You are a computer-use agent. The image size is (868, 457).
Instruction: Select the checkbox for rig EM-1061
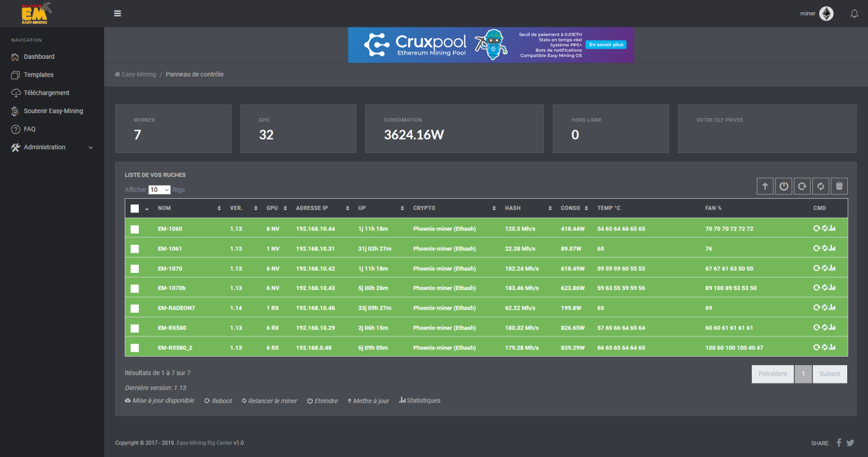tap(134, 248)
